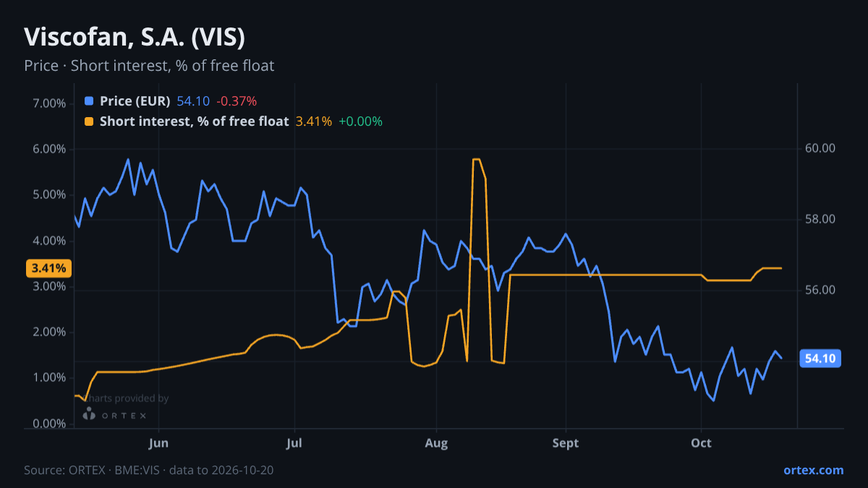The height and width of the screenshot is (488, 868).
Task: Click the orange 3.41% axis value badge
Action: (49, 268)
